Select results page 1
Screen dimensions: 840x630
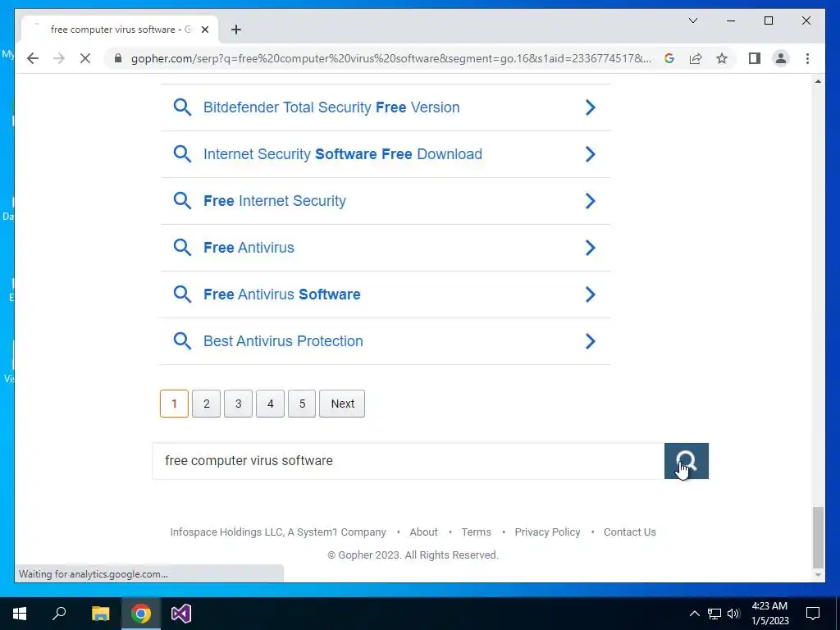tap(174, 404)
